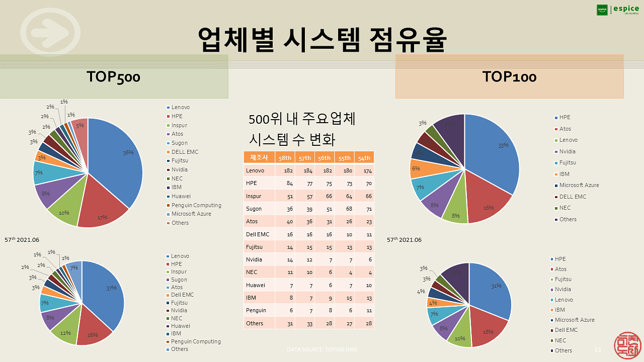This screenshot has height=362, width=644.
Task: Select the Nvidia row label in the table
Action: point(254,259)
